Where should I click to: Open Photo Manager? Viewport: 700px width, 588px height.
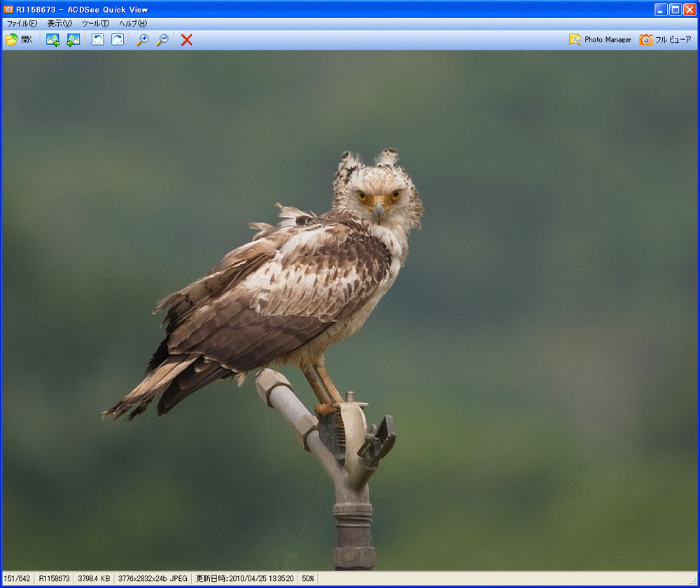point(600,40)
